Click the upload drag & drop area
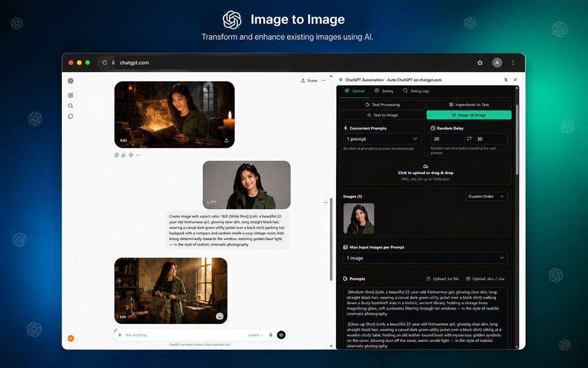 point(425,173)
